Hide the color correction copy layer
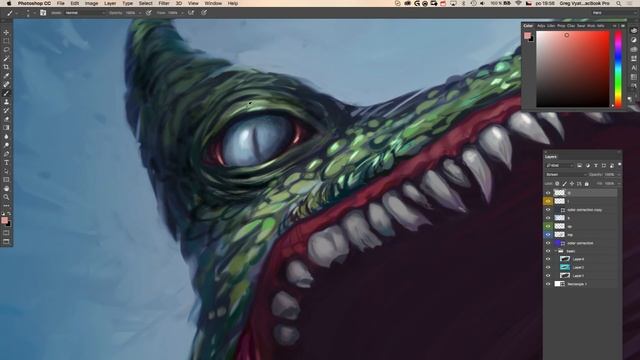640x360 pixels. 548,210
